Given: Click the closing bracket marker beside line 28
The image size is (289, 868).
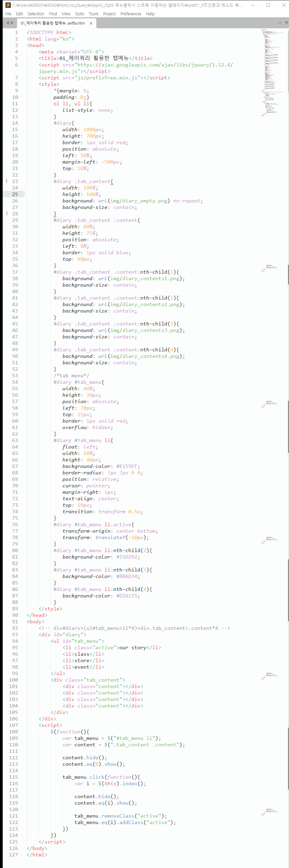Looking at the screenshot, I should click(x=6, y=213).
